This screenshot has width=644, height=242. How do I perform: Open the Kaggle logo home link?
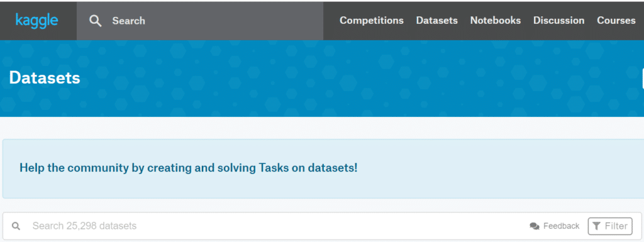pyautogui.click(x=36, y=21)
